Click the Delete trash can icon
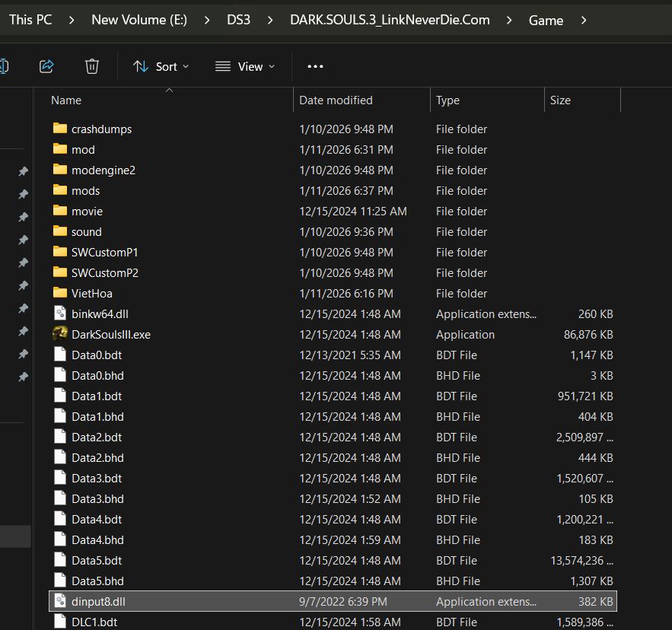Screen dimensions: 672x630 click(92, 66)
